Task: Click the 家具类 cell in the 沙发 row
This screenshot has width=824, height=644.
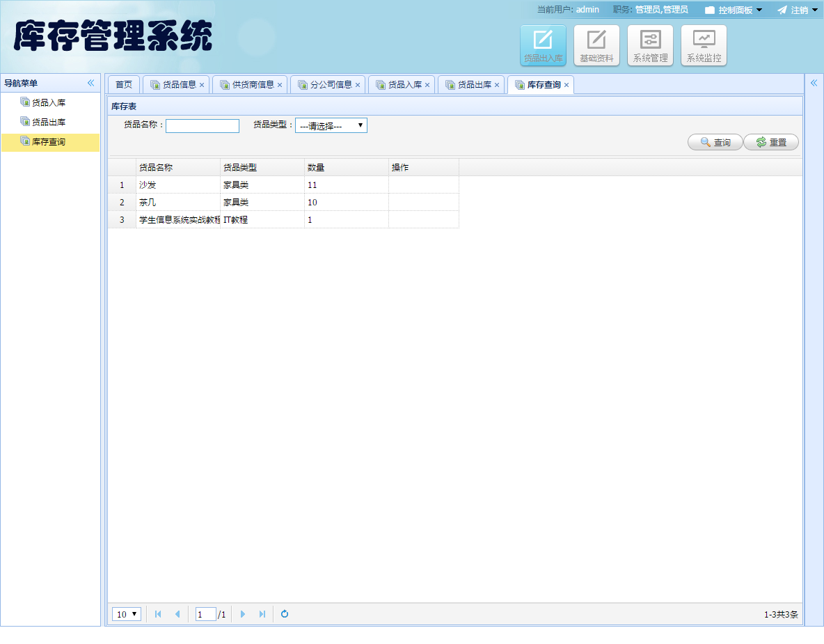Action: (x=262, y=185)
